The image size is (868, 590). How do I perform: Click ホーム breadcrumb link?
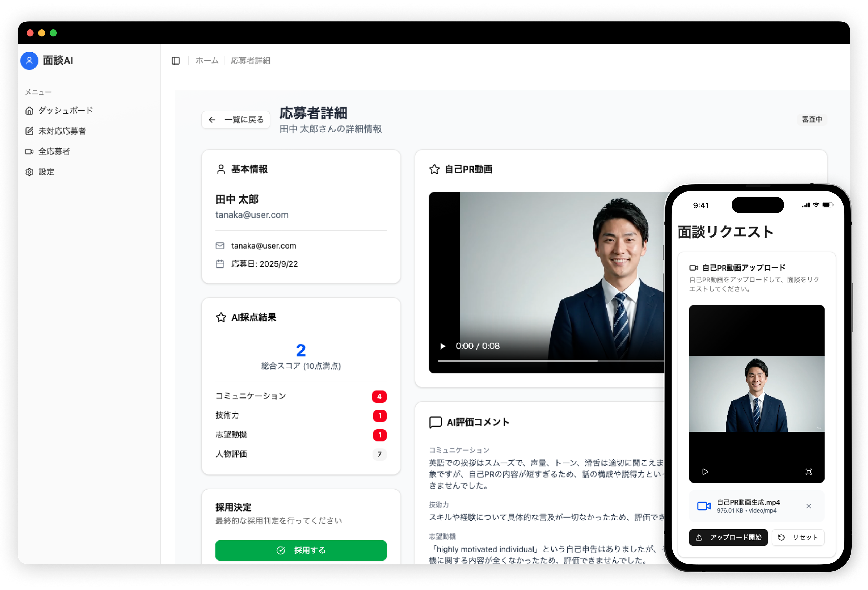click(x=207, y=61)
